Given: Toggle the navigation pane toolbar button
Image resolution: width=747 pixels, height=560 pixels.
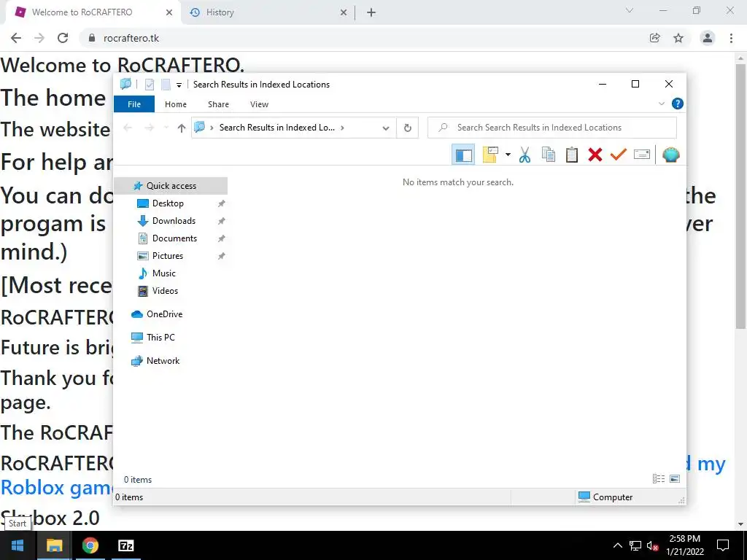Looking at the screenshot, I should pyautogui.click(x=463, y=155).
